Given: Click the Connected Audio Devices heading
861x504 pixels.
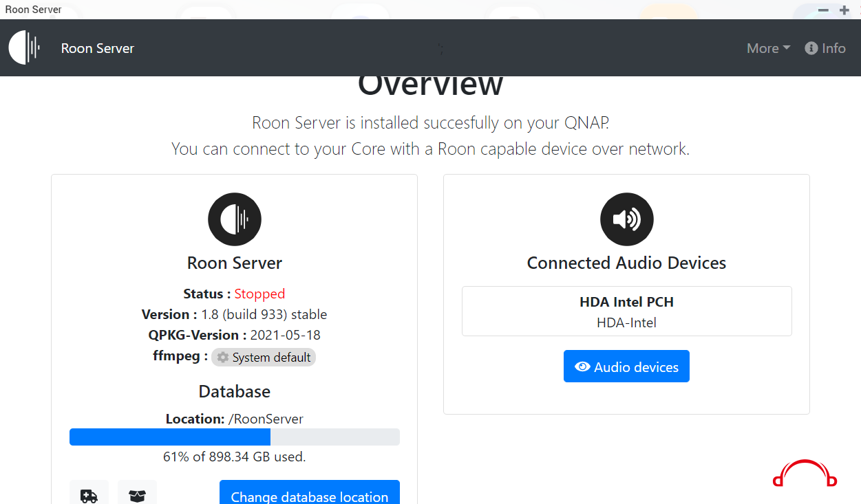Looking at the screenshot, I should pos(627,263).
